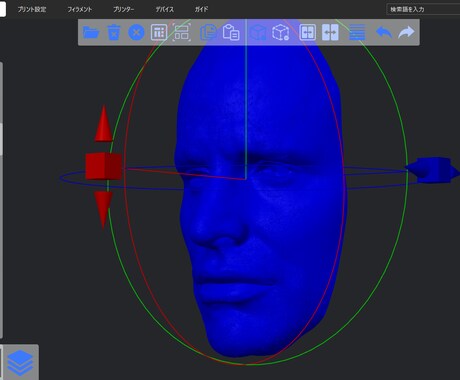Select the blue face 3D model
Viewport: 460px width, 380px height.
click(x=260, y=200)
